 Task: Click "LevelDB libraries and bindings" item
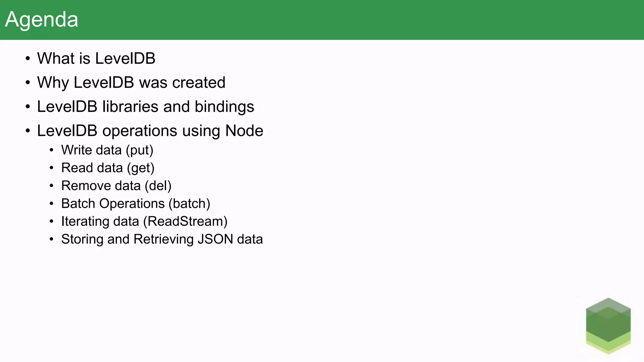coord(146,107)
